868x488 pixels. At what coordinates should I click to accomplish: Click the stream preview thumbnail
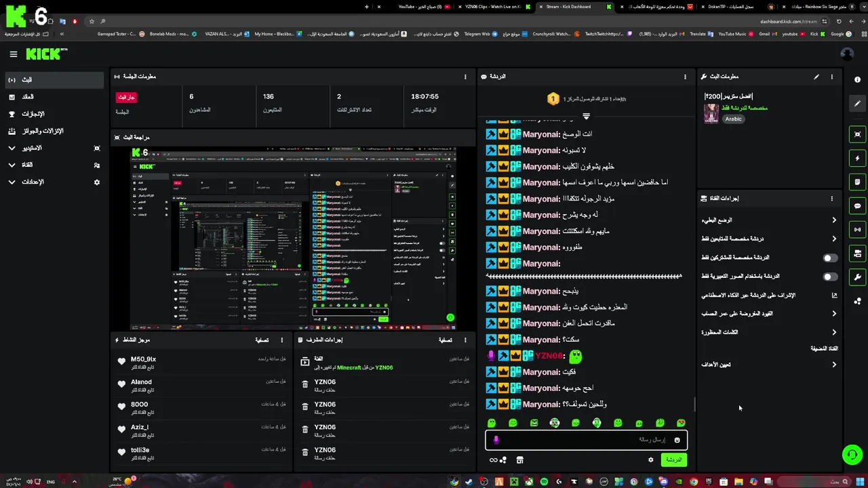coord(294,237)
